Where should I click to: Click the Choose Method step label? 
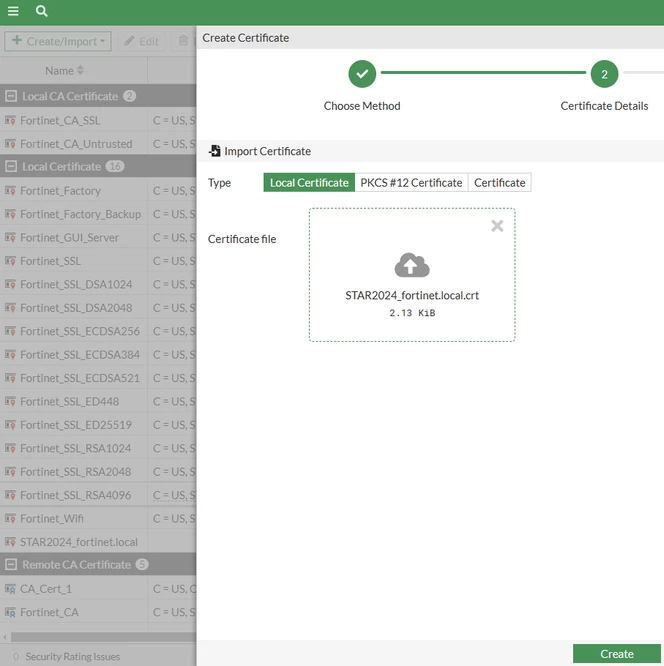(362, 106)
